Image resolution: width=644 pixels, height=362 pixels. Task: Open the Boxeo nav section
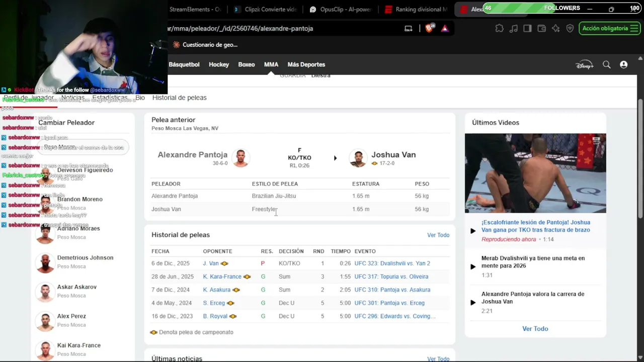point(247,65)
